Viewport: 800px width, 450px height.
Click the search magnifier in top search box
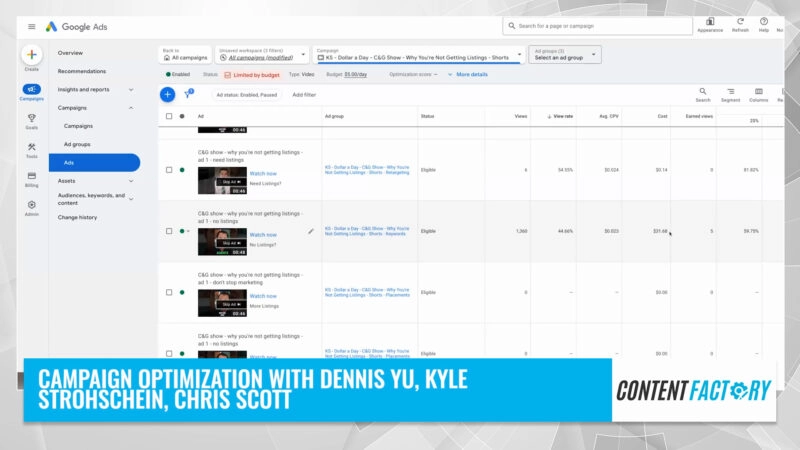coord(512,26)
